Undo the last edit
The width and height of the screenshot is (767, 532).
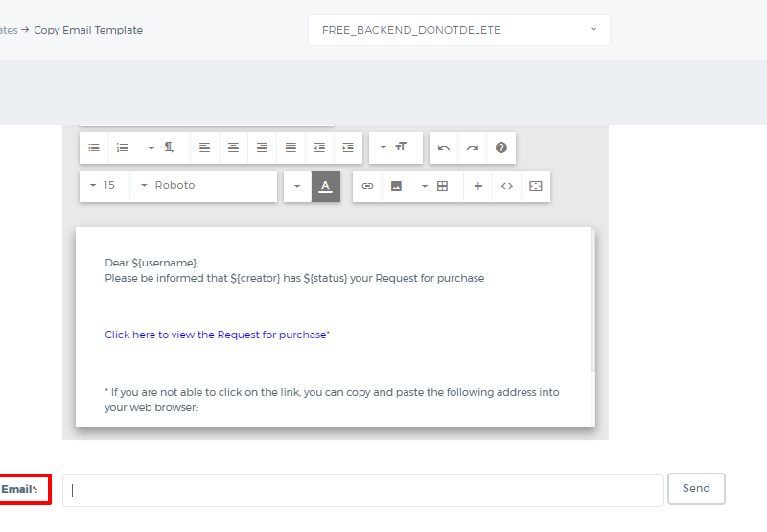444,148
